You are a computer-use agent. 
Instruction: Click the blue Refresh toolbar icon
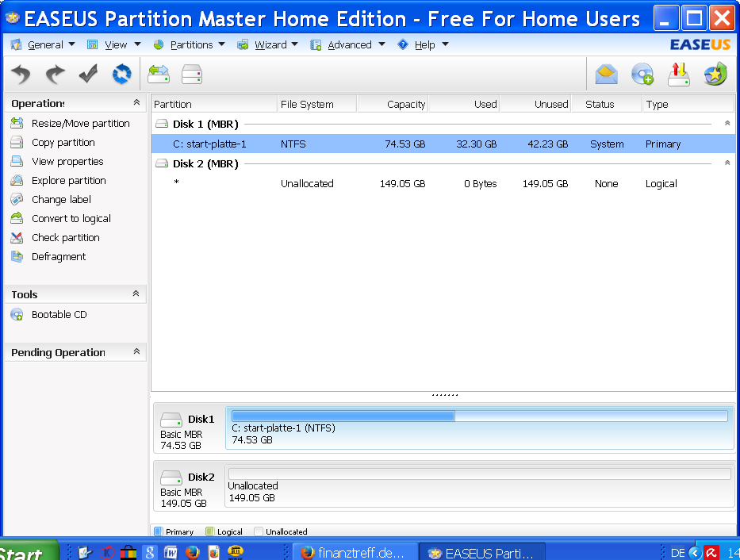tap(122, 74)
